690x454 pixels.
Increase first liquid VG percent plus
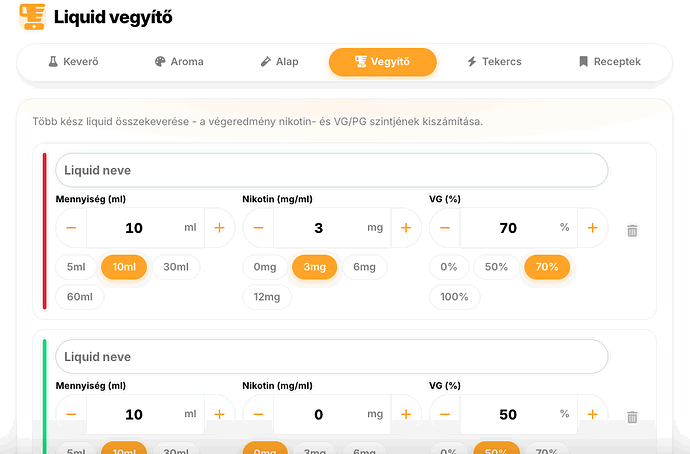592,228
